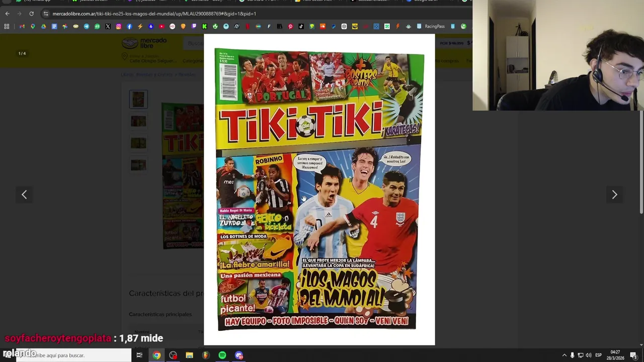Open the Telegram bookmark
Screen dimensions: 644x362
point(87,26)
